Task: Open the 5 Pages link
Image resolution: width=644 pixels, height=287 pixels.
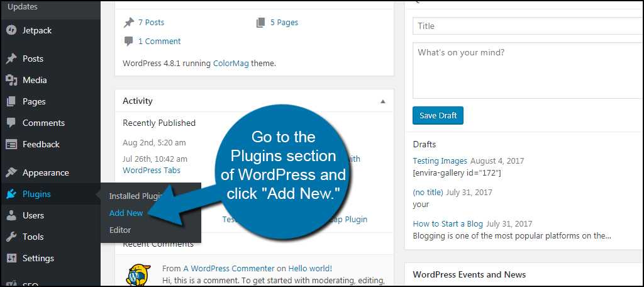Action: pos(284,23)
